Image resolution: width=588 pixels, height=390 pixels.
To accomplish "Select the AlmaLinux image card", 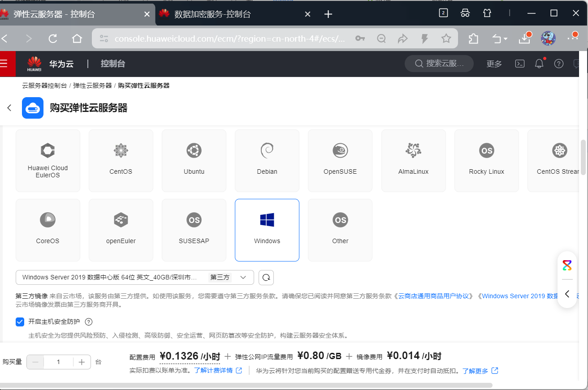I will (414, 161).
